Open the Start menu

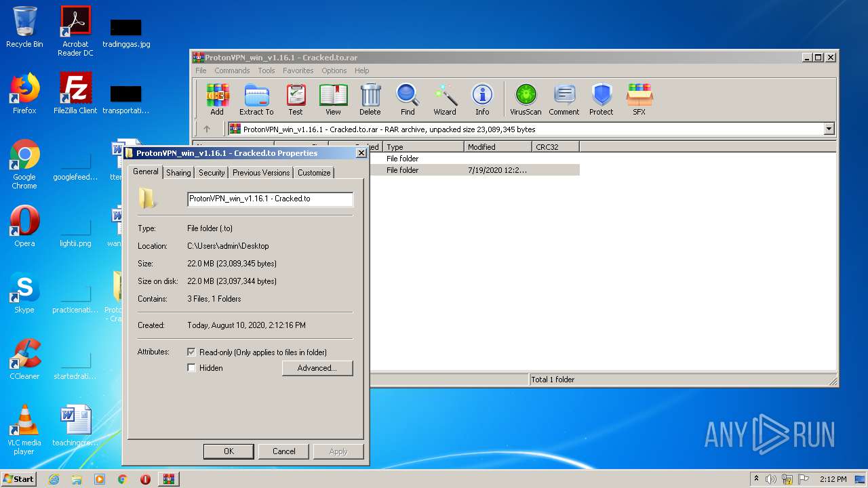tap(18, 479)
